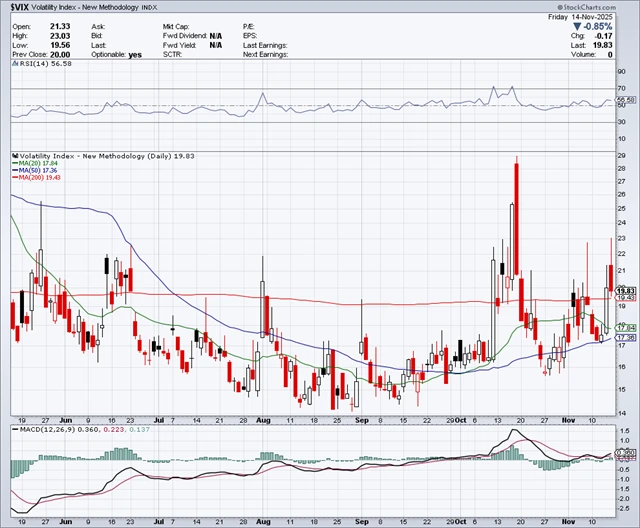Click the 19.83 last price tag on price axis
The image size is (640, 528).
tap(626, 291)
